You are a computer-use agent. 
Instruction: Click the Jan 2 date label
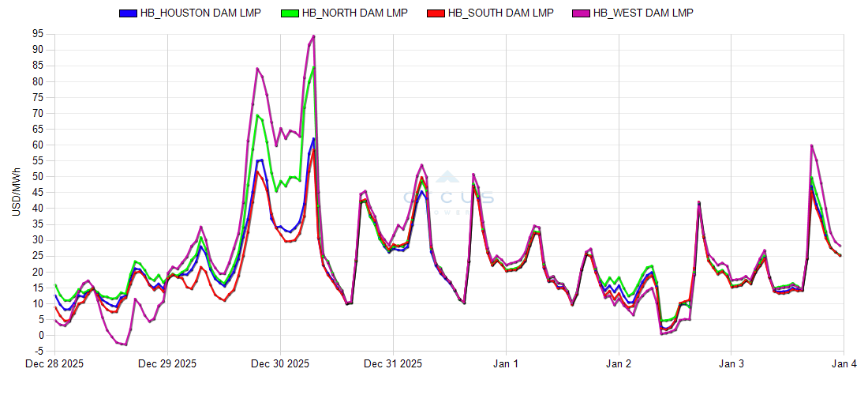[x=619, y=364]
